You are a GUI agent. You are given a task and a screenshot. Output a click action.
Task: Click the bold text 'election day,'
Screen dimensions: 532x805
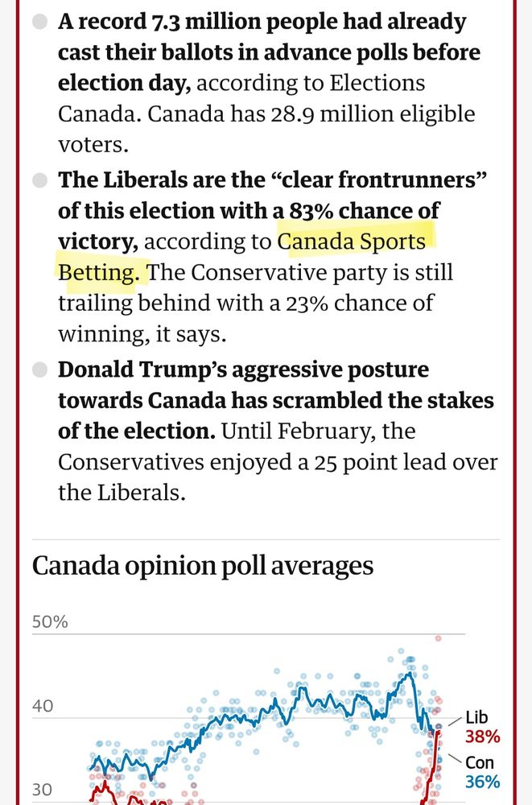pyautogui.click(x=124, y=83)
